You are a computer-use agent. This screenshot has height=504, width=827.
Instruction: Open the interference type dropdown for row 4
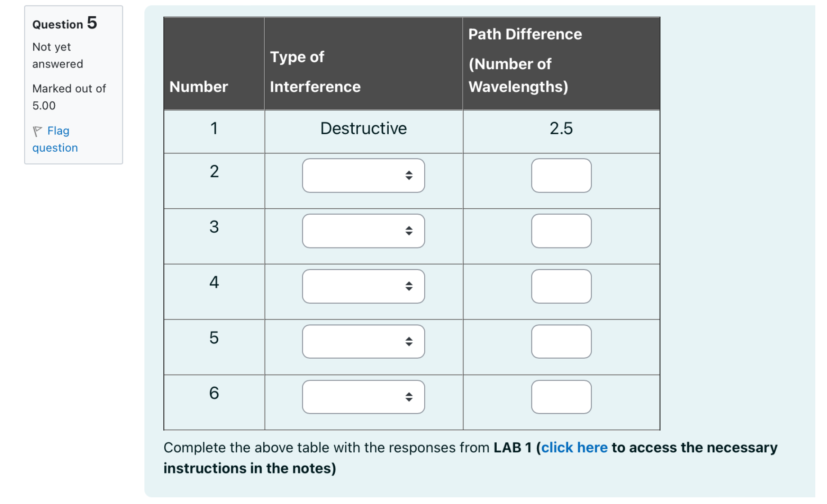coord(363,286)
